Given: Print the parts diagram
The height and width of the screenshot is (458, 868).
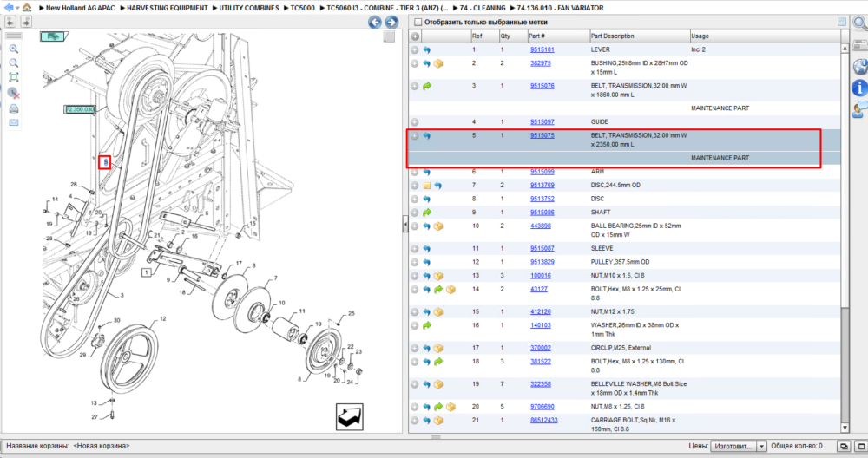Looking at the screenshot, I should pyautogui.click(x=14, y=108).
